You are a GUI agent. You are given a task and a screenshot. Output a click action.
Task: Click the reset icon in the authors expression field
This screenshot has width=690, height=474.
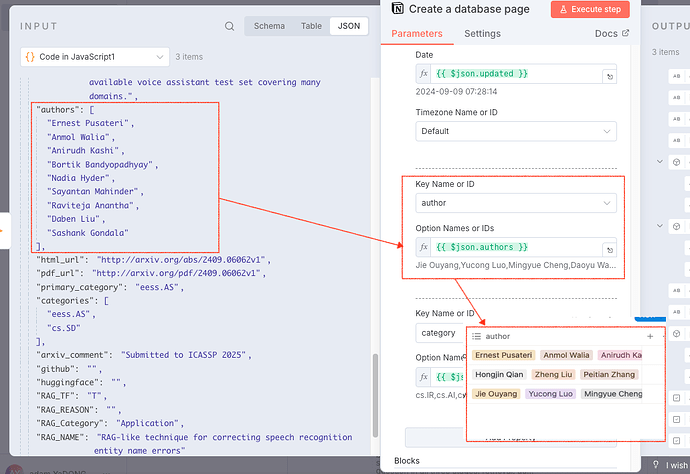tap(610, 247)
